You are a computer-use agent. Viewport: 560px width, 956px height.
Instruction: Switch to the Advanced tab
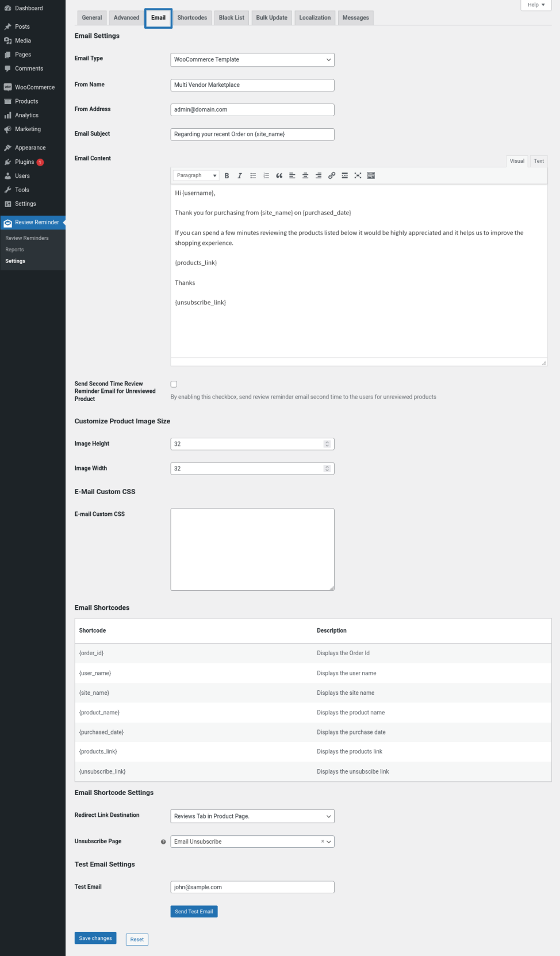[x=126, y=18]
